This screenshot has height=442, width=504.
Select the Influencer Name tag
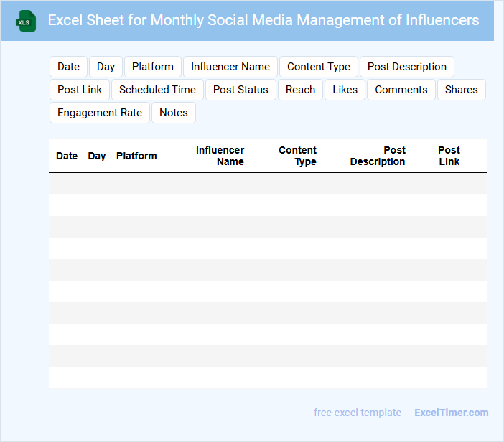[230, 67]
